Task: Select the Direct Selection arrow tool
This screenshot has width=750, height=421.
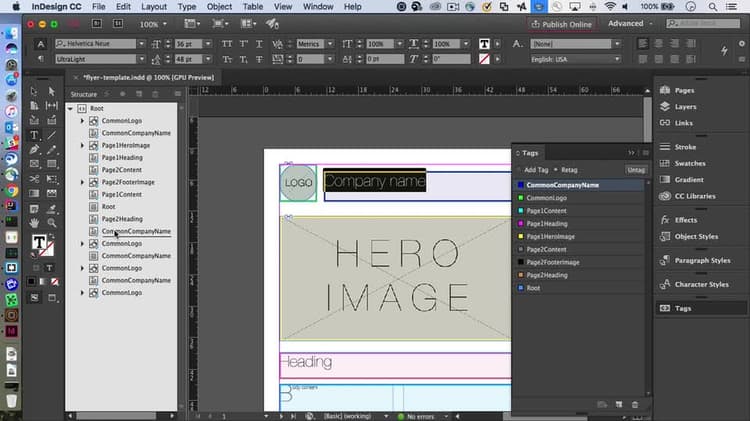Action: click(50, 91)
